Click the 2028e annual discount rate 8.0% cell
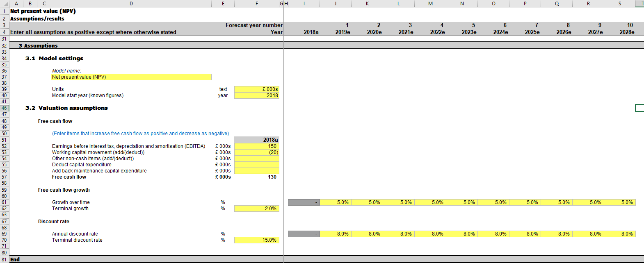This screenshot has height=263, width=644. 620,234
